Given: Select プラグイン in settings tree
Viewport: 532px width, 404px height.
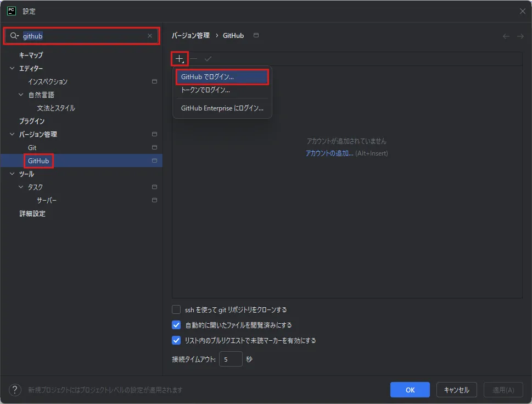Looking at the screenshot, I should [x=32, y=121].
